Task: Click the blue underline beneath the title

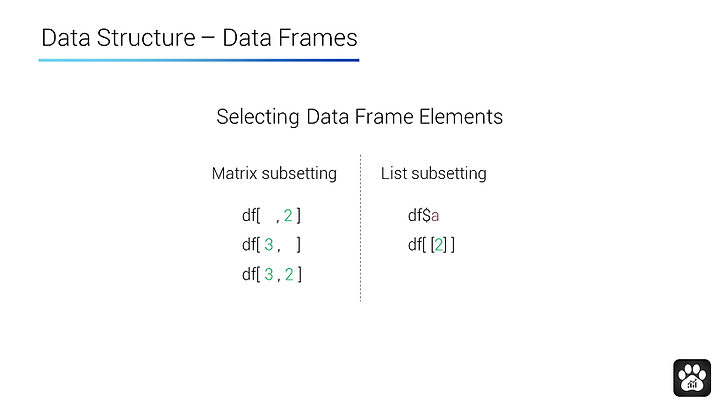Action: [x=199, y=60]
